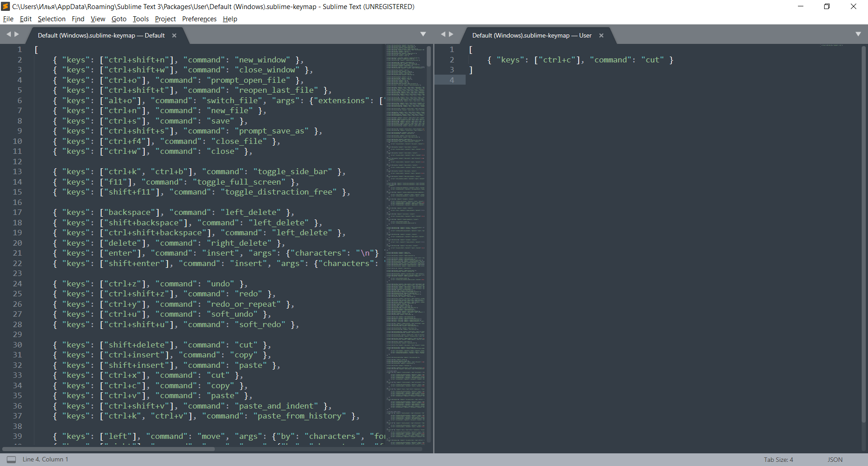This screenshot has width=868, height=466.
Task: Click Tab Size: 4 in the status bar
Action: (x=778, y=459)
